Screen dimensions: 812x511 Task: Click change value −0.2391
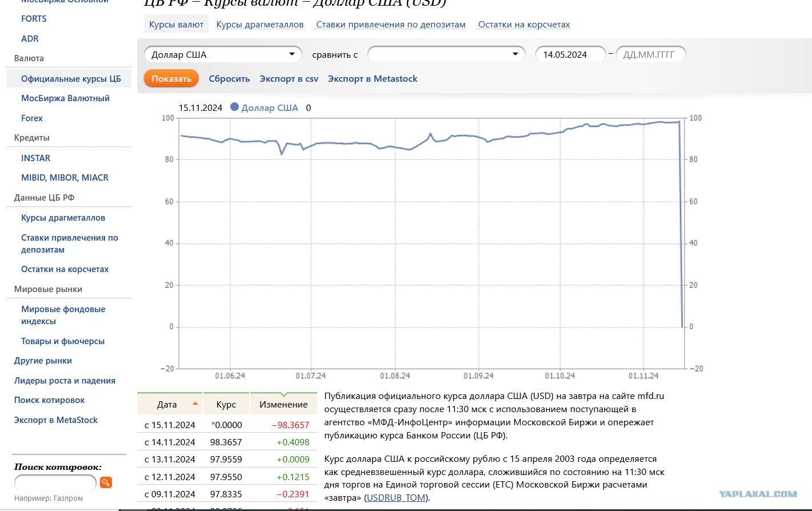(x=293, y=494)
